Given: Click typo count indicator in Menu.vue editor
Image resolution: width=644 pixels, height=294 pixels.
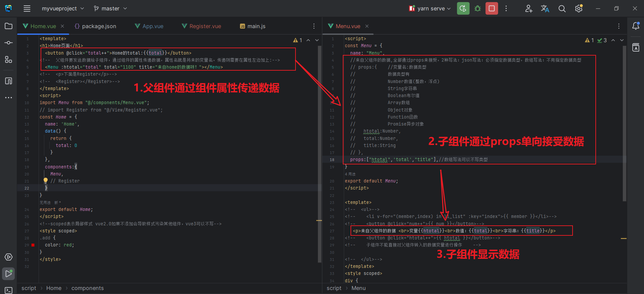Looking at the screenshot, I should [x=602, y=40].
